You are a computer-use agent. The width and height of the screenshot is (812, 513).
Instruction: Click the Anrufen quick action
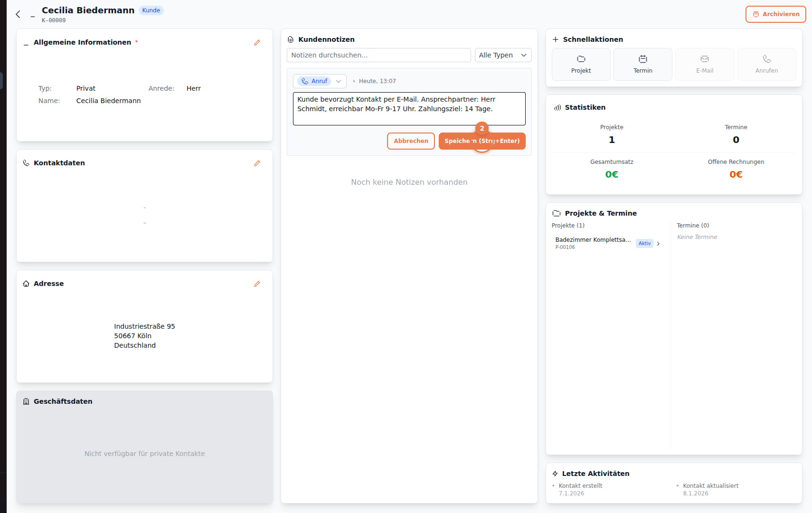[766, 65]
